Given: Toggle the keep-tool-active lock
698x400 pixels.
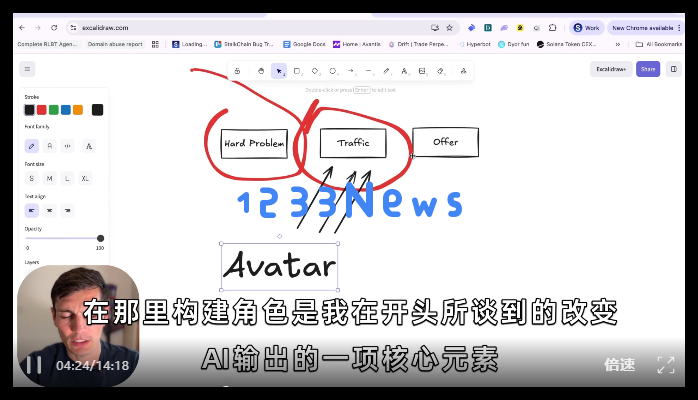Looking at the screenshot, I should pos(237,71).
